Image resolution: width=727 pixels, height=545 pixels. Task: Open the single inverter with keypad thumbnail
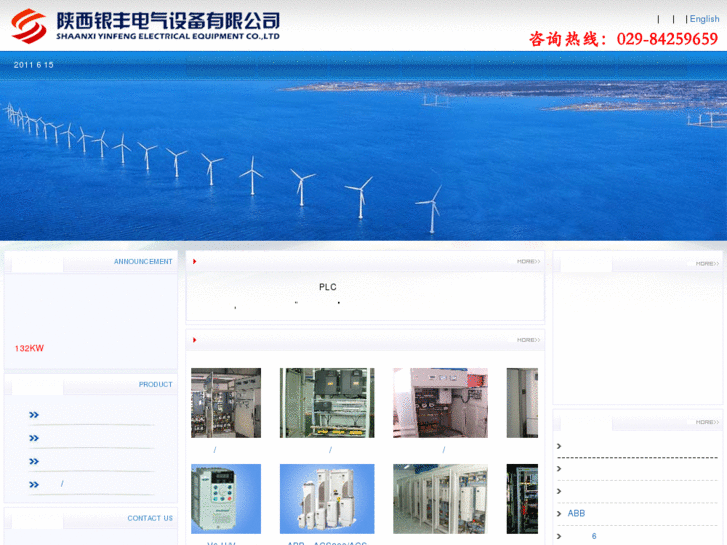tap(226, 499)
